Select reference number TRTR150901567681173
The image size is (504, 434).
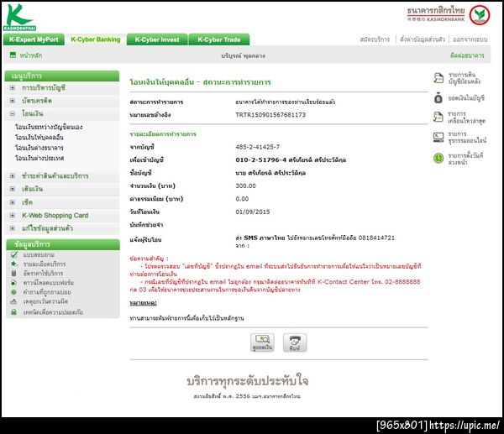tap(270, 115)
